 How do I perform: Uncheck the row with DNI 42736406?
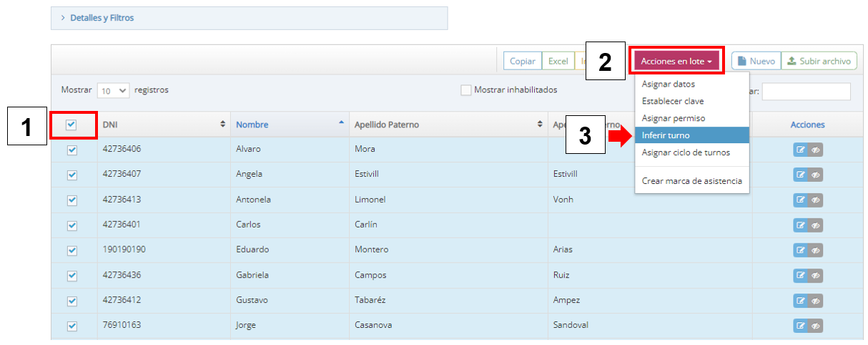click(71, 150)
